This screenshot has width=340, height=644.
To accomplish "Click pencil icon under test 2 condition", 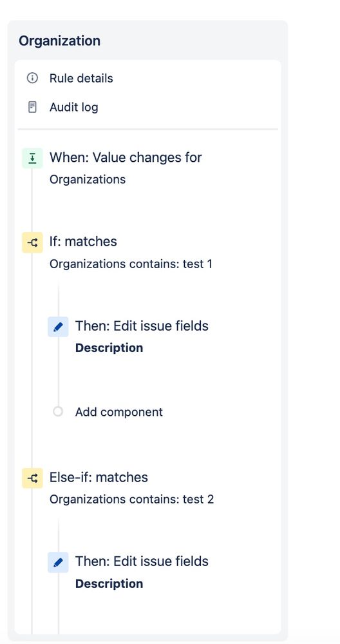I will click(x=58, y=562).
